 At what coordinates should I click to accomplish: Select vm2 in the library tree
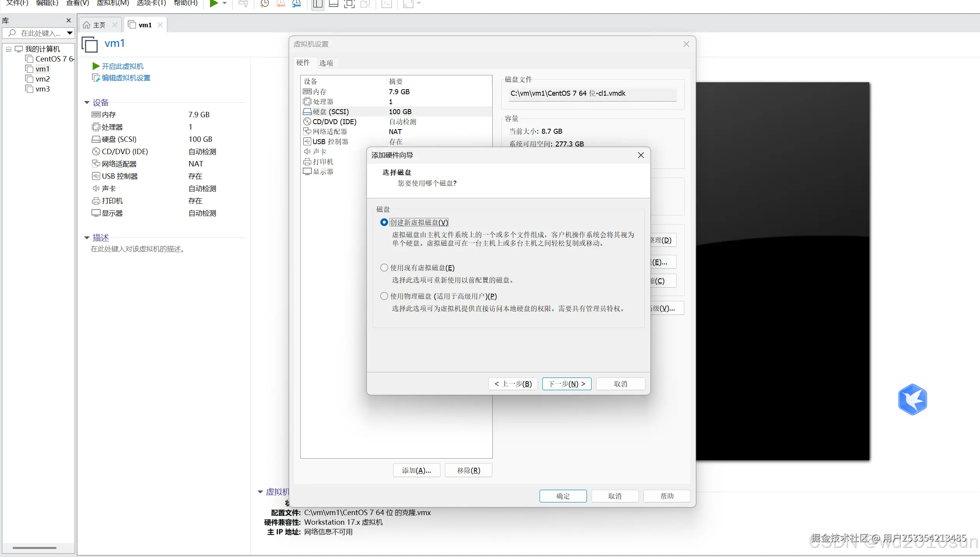point(43,79)
